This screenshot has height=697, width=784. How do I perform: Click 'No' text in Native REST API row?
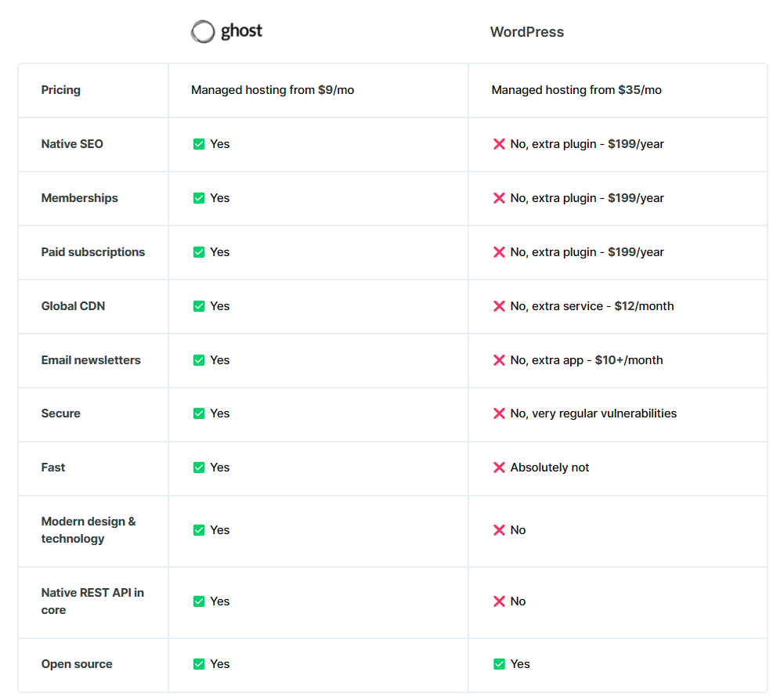coord(518,601)
